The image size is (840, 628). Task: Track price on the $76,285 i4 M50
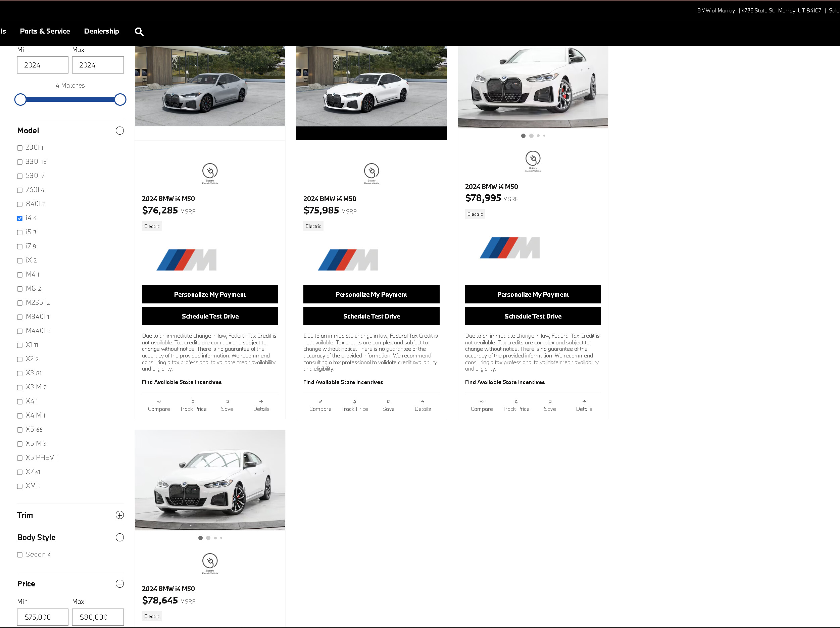[x=193, y=406]
